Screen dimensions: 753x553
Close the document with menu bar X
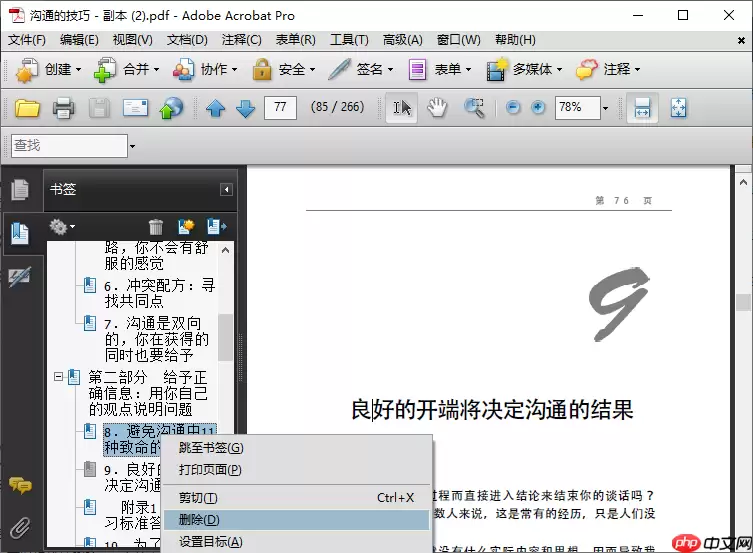pyautogui.click(x=741, y=41)
